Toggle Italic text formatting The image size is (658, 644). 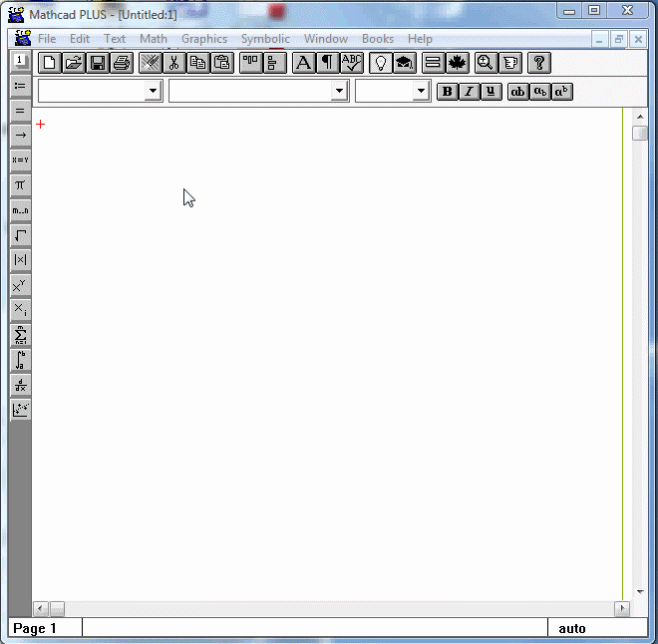point(469,92)
